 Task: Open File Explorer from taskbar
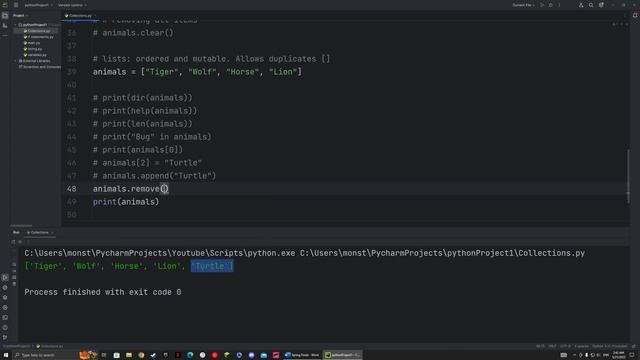click(x=129, y=355)
